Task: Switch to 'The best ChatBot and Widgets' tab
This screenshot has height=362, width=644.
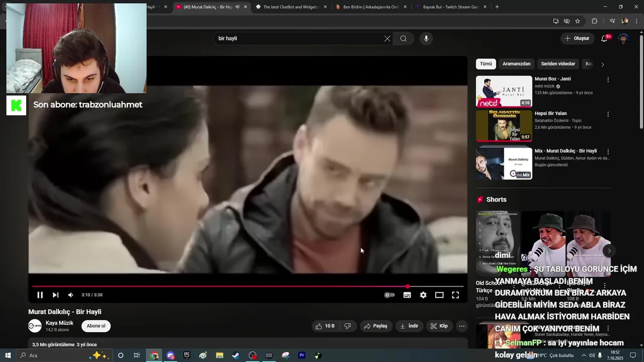Action: coord(291,7)
